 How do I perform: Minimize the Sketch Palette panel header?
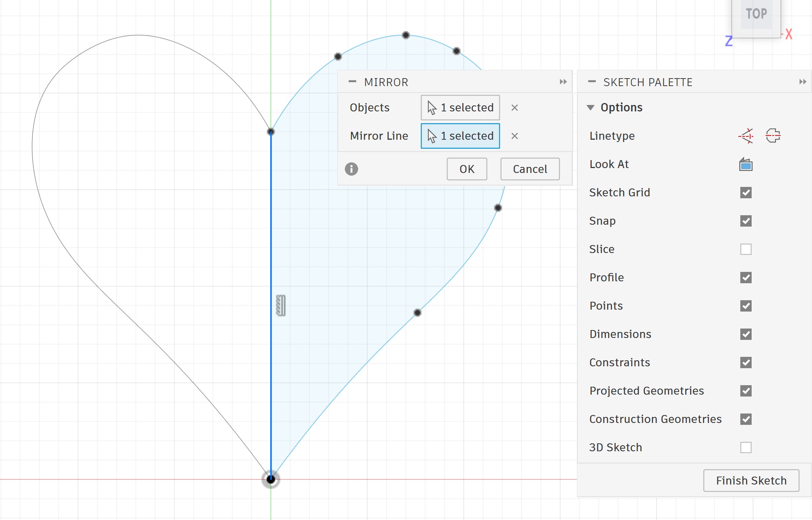[x=592, y=82]
